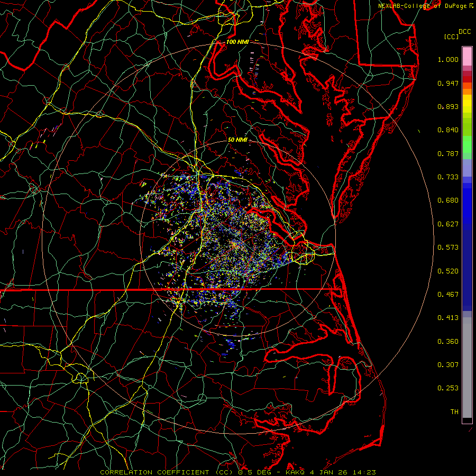Click the 0.253 legend value
This screenshot has width=476, height=476.
448,388
